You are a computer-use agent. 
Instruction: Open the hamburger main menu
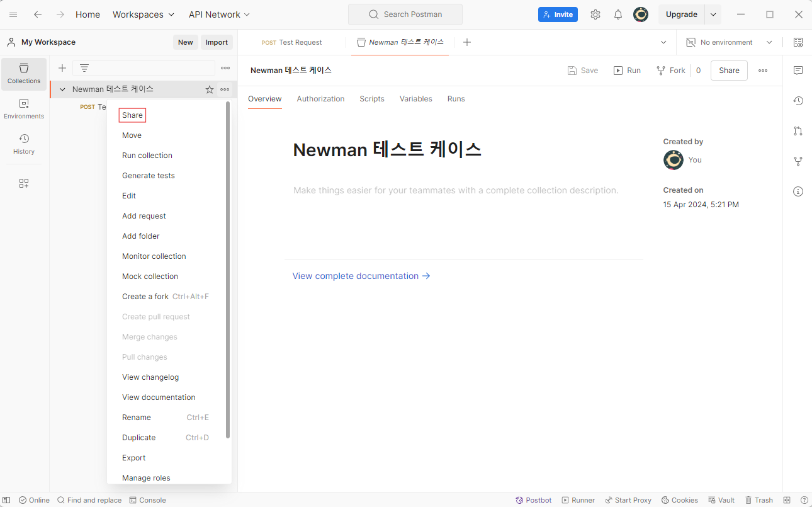click(x=13, y=14)
